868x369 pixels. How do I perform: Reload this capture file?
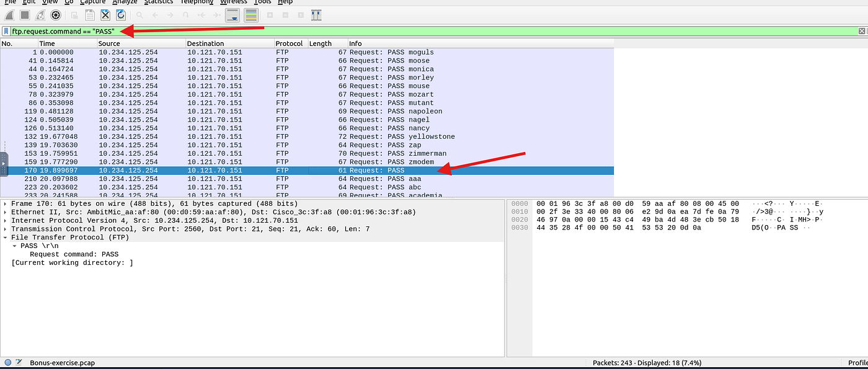[121, 14]
